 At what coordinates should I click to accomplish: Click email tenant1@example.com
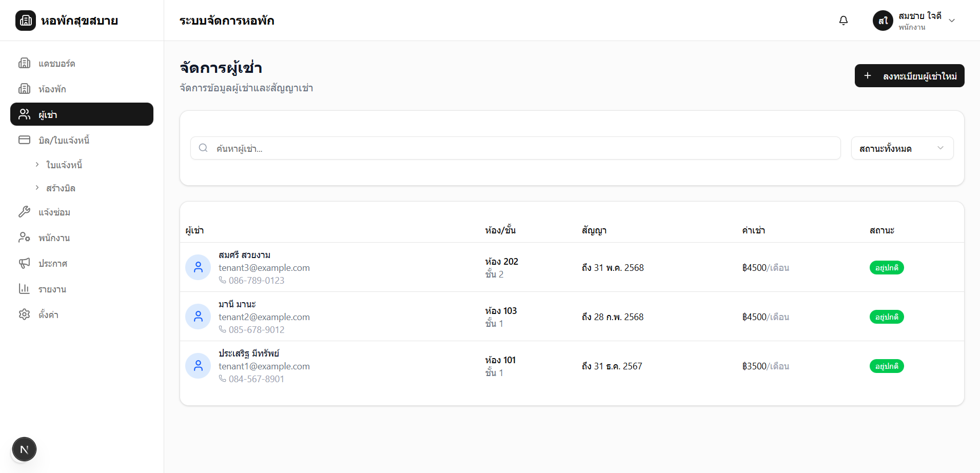(264, 366)
